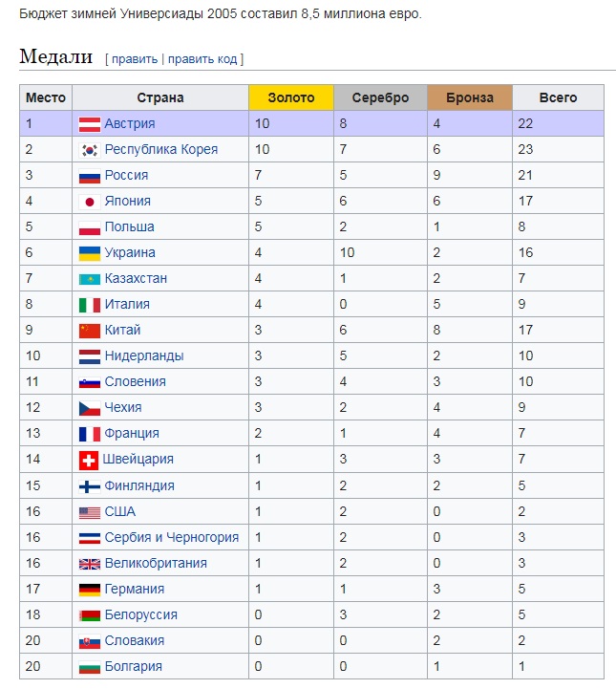The height and width of the screenshot is (689, 616).
Task: Click the Japan flag icon
Action: [89, 202]
